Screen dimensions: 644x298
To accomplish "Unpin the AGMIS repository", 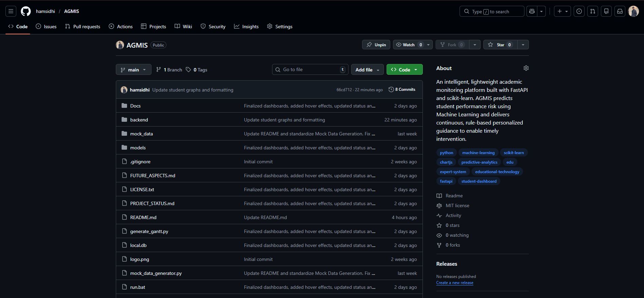I will [376, 45].
